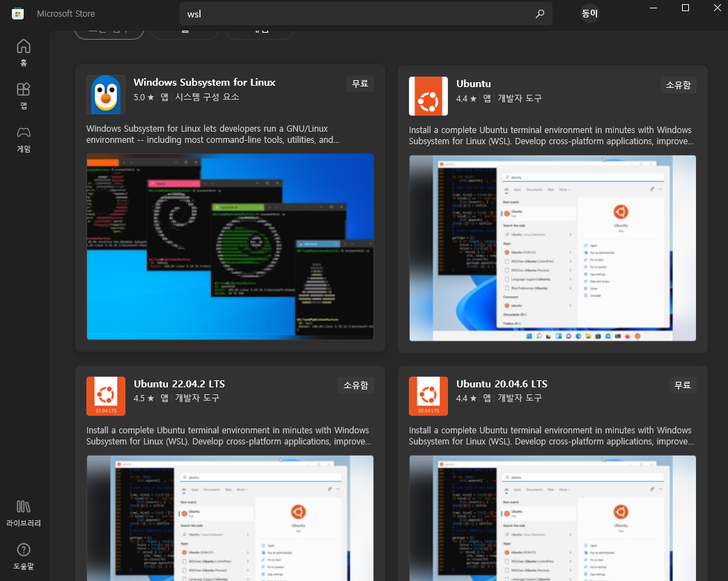The image size is (728, 581).
Task: Click the 소유함 button on Ubuntu 22.04.2 LTS
Action: coord(356,385)
